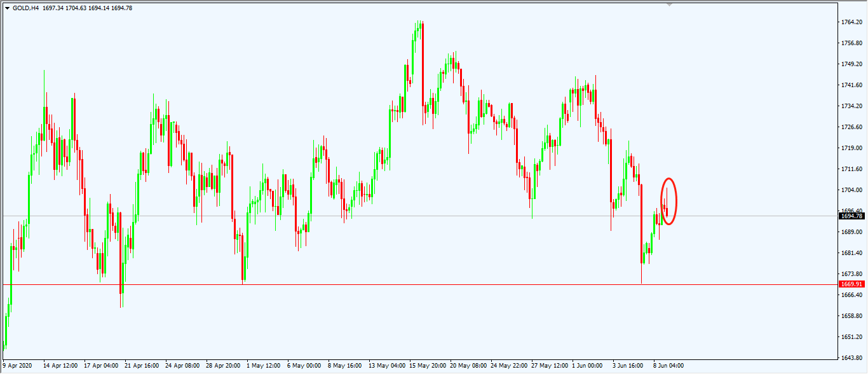Click the 1651.20 price scale label
The image size is (868, 374).
click(x=851, y=337)
